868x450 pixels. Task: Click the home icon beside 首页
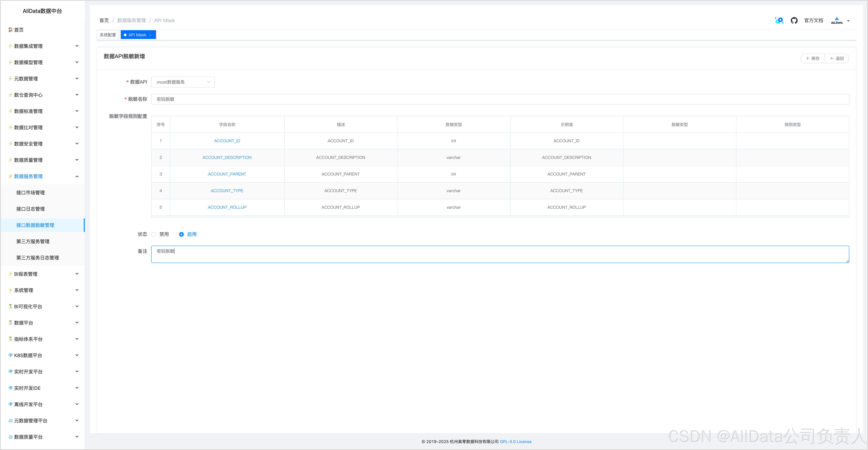(11, 30)
